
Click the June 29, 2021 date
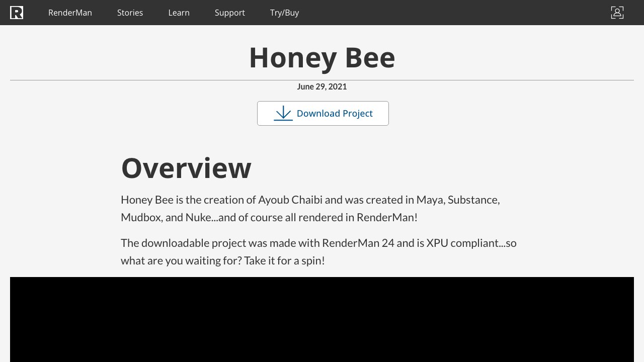point(322,86)
